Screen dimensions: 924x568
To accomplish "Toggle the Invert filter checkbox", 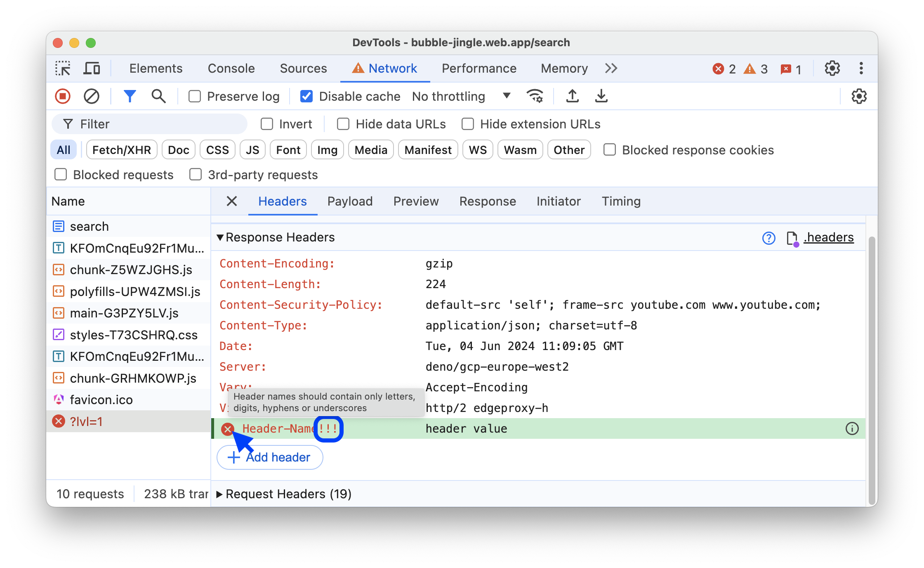I will 267,123.
